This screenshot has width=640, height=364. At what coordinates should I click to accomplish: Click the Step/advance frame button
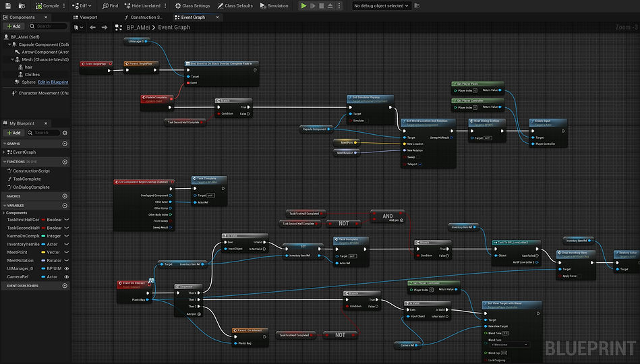pyautogui.click(x=313, y=5)
